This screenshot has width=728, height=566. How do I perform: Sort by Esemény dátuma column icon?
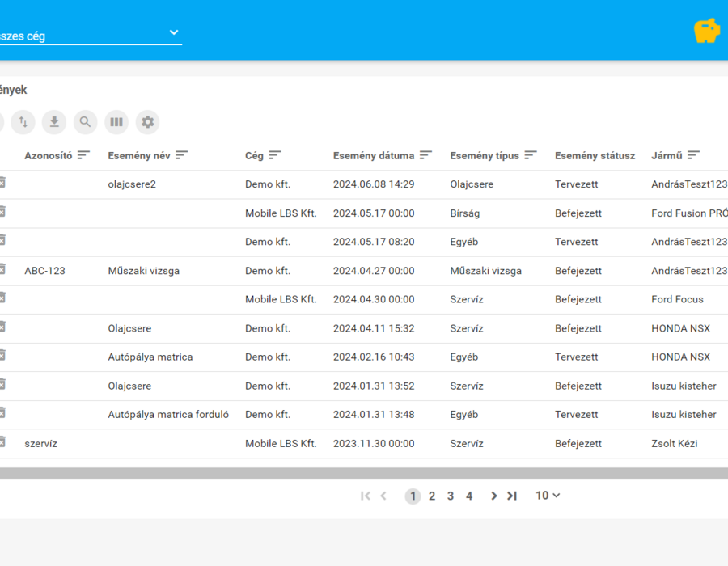(x=425, y=155)
